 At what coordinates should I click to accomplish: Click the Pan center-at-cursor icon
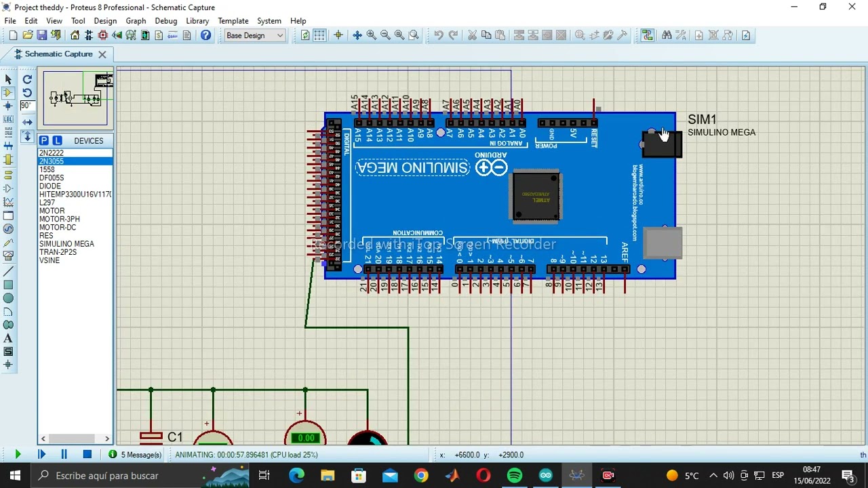click(x=357, y=35)
